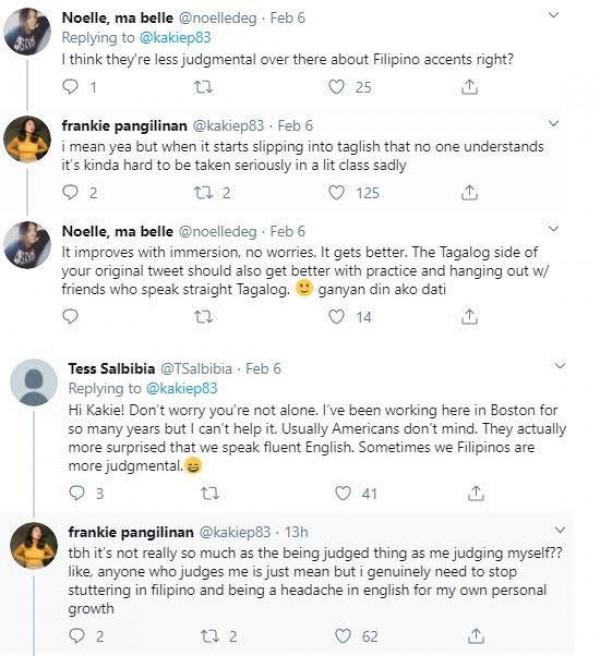The height and width of the screenshot is (656, 600).
Task: Open Tess Salbibia's profile name link
Action: pyautogui.click(x=110, y=369)
